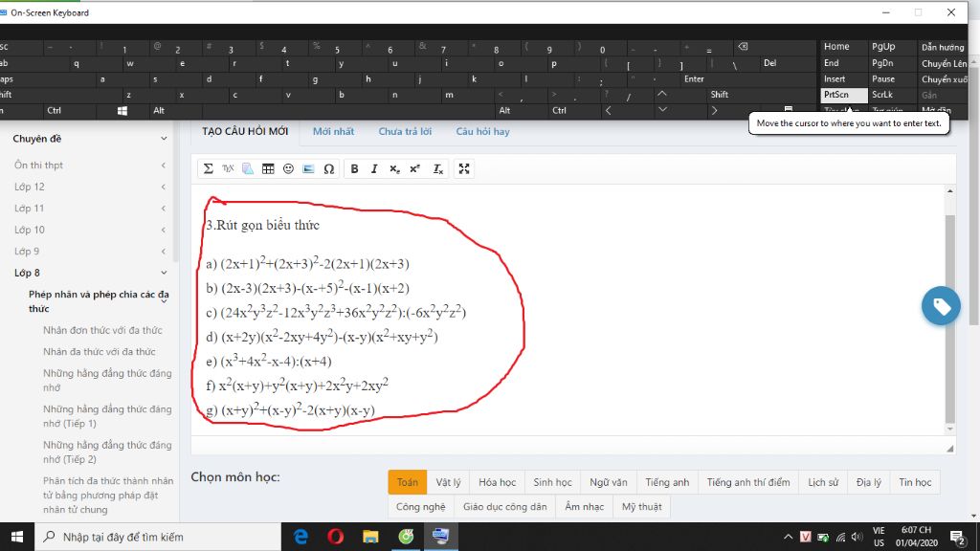
Task: Select the Công nghệ subject
Action: pyautogui.click(x=421, y=507)
